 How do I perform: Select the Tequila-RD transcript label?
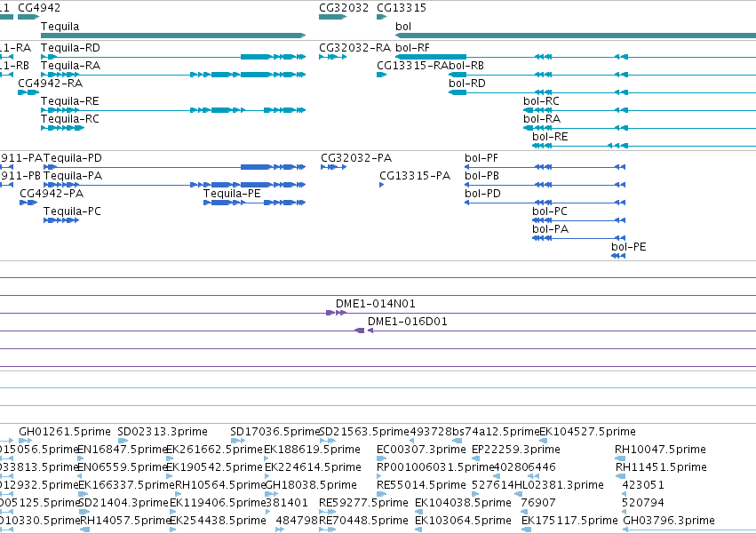pos(70,48)
